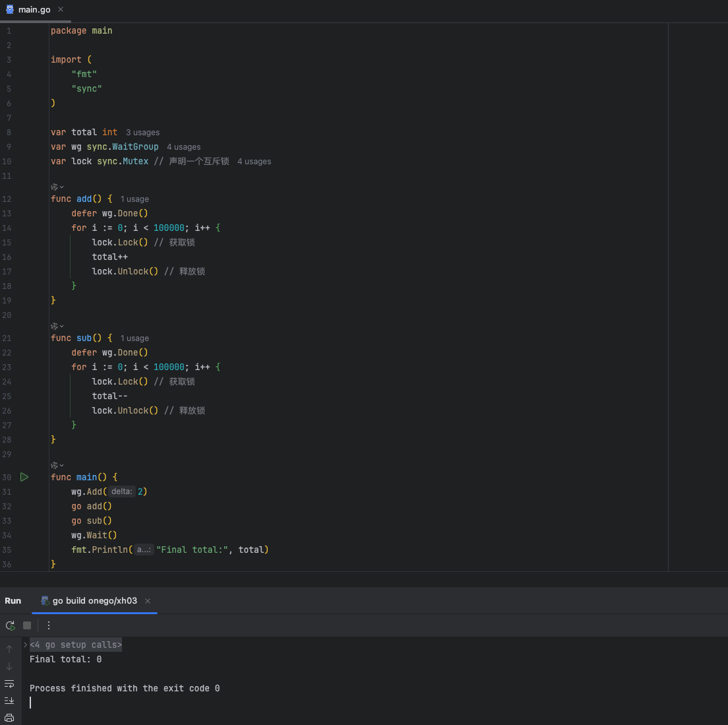Image resolution: width=728 pixels, height=725 pixels.
Task: Click the print console output icon
Action: click(9, 718)
